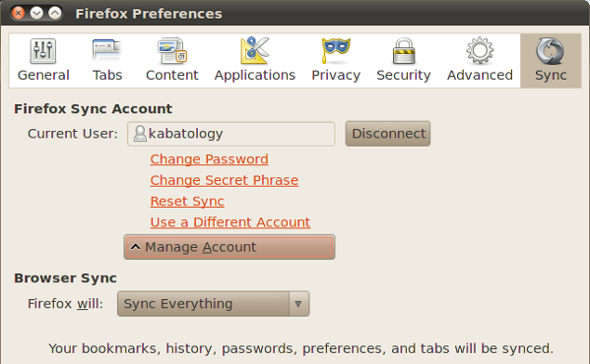
Task: Open the Change Secret Phrase link
Action: [x=225, y=180]
